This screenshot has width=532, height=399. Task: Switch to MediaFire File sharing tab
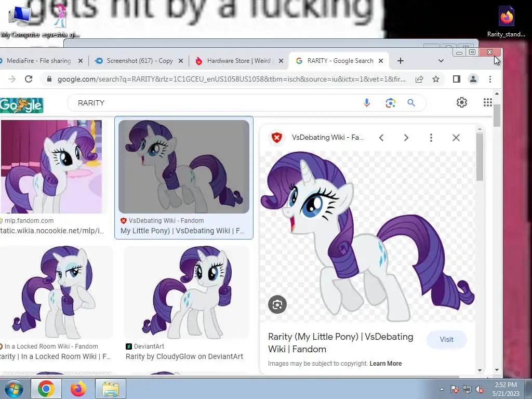pyautogui.click(x=38, y=61)
